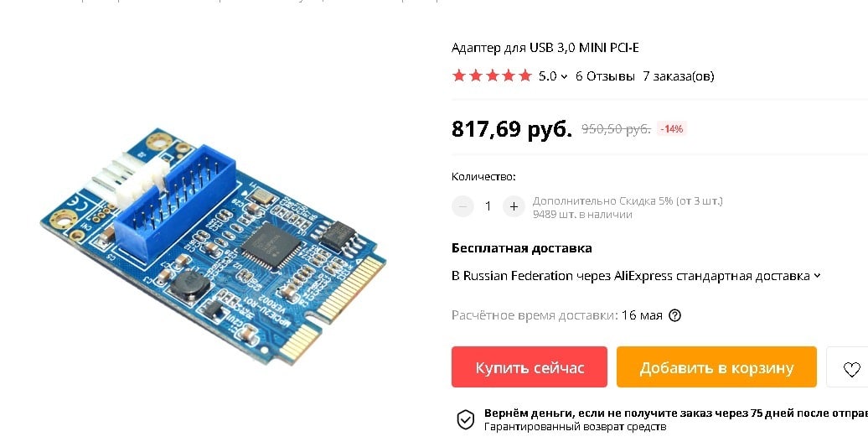Viewport: 868px width, 447px height.
Task: Click the Бесплатная доставка label
Action: coord(521,248)
